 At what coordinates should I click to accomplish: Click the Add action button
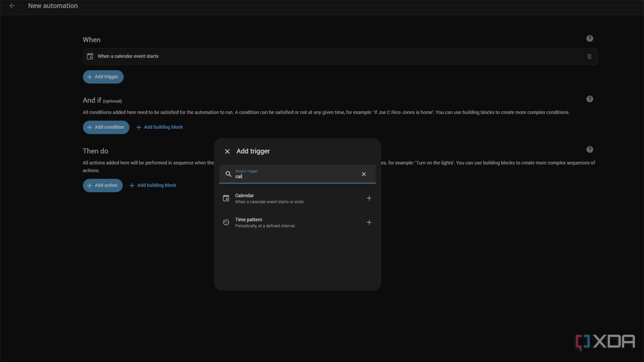(102, 185)
